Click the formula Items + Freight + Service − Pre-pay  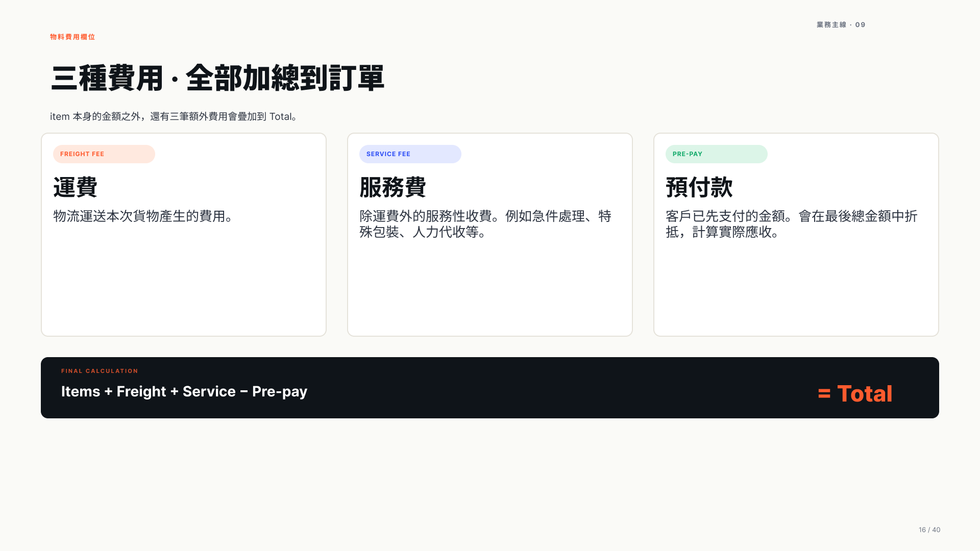(184, 391)
